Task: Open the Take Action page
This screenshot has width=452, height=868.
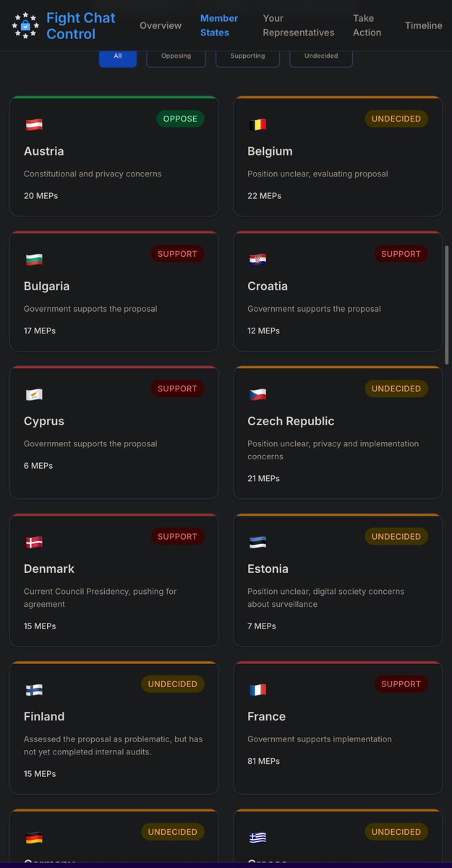Action: 367,25
